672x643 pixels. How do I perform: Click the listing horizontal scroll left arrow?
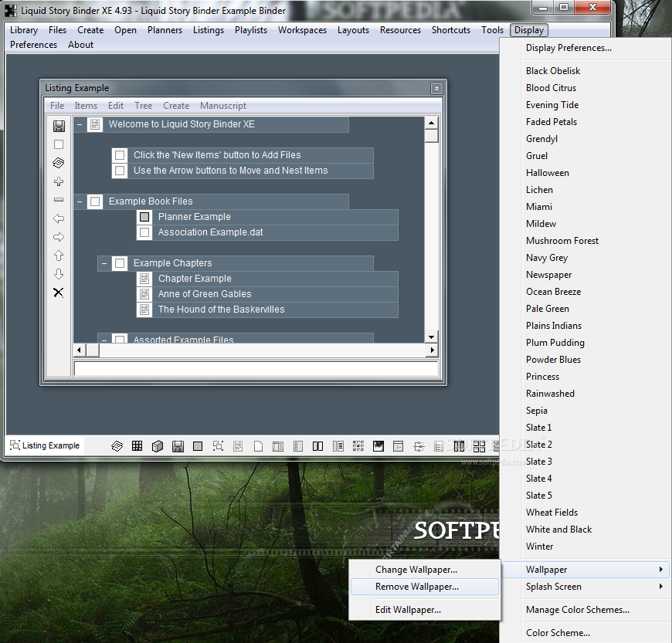click(79, 350)
